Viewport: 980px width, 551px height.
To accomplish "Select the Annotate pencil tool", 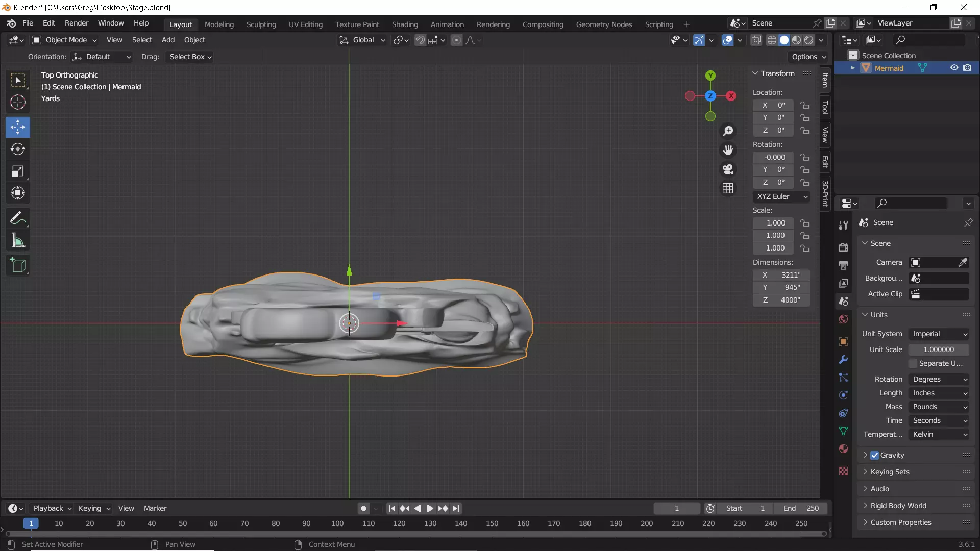I will coord(18,218).
